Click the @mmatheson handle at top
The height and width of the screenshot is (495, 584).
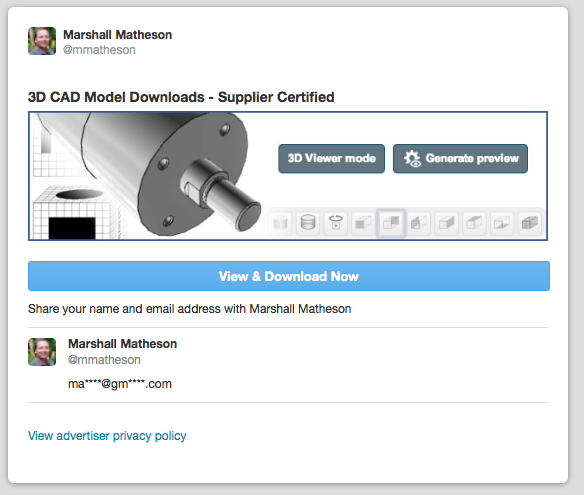[99, 50]
